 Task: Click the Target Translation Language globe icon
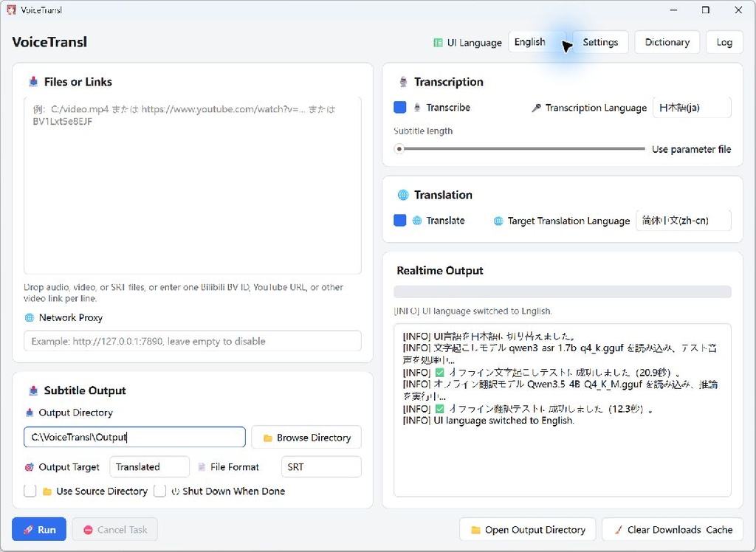(498, 221)
